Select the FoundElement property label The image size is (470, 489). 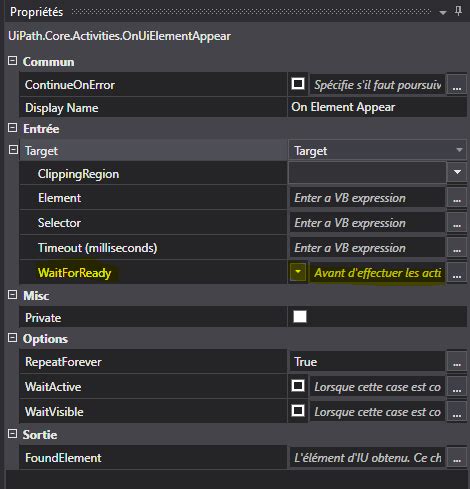pos(63,458)
